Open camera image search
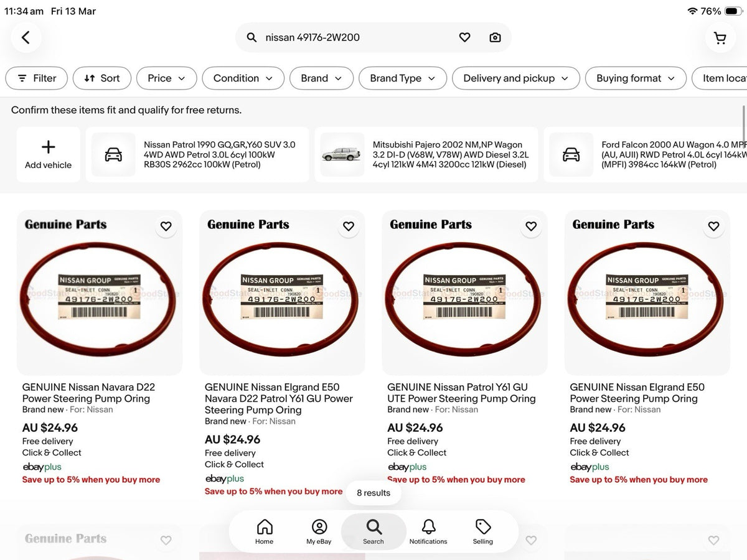 (495, 37)
